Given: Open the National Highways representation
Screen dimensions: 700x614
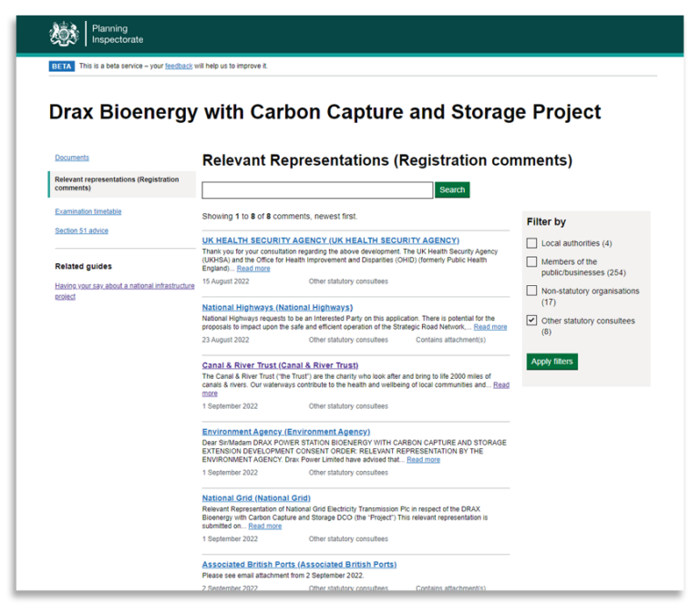Looking at the screenshot, I should (x=277, y=307).
